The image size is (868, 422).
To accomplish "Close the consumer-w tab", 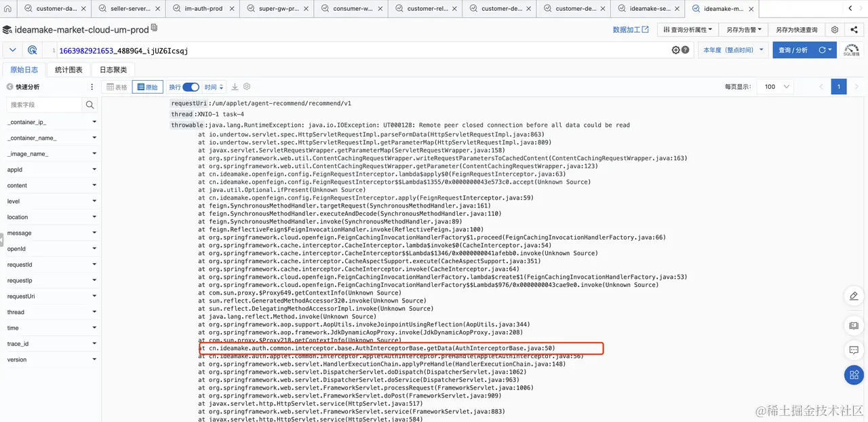I will 380,9.
